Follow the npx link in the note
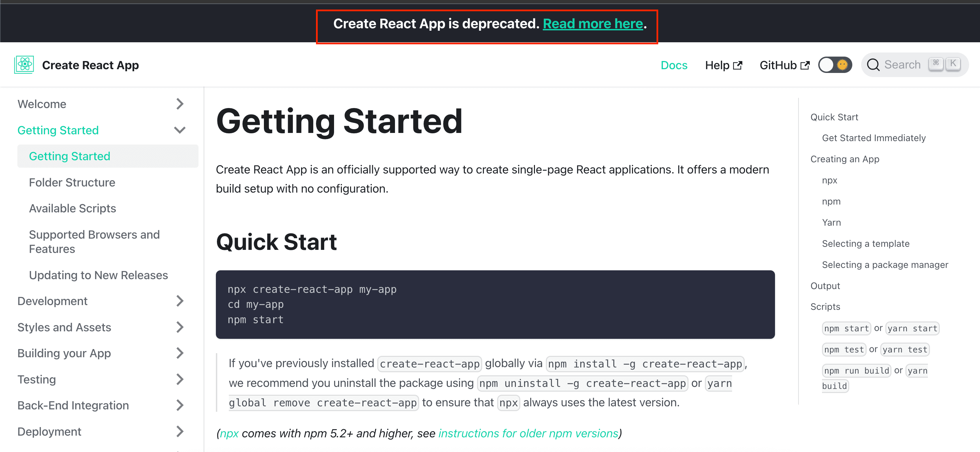980x452 pixels. coord(230,433)
